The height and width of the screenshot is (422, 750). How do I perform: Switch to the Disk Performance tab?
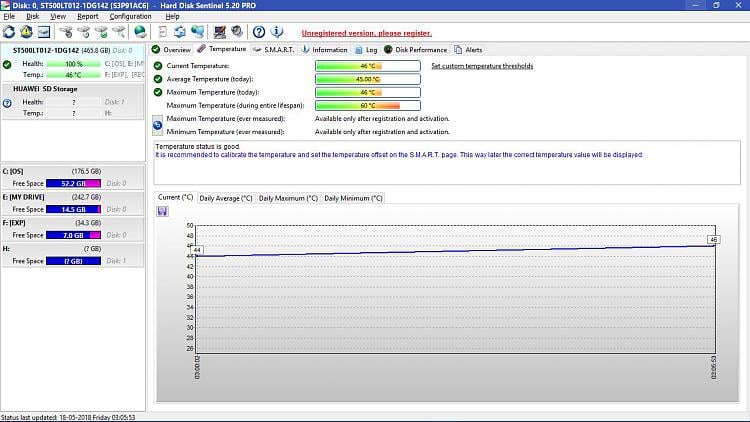point(416,49)
